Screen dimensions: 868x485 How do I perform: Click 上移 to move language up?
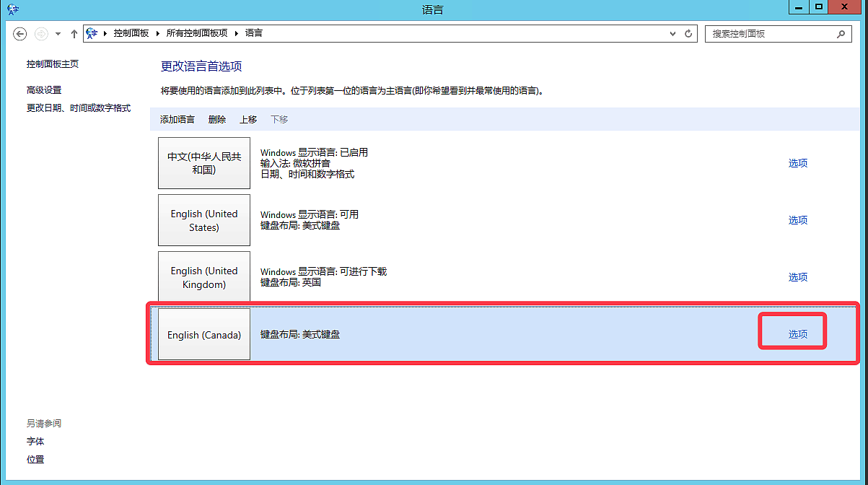tap(248, 120)
